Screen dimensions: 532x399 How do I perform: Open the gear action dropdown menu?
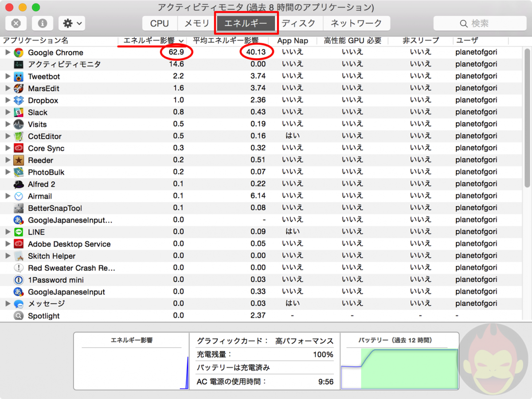tap(72, 23)
